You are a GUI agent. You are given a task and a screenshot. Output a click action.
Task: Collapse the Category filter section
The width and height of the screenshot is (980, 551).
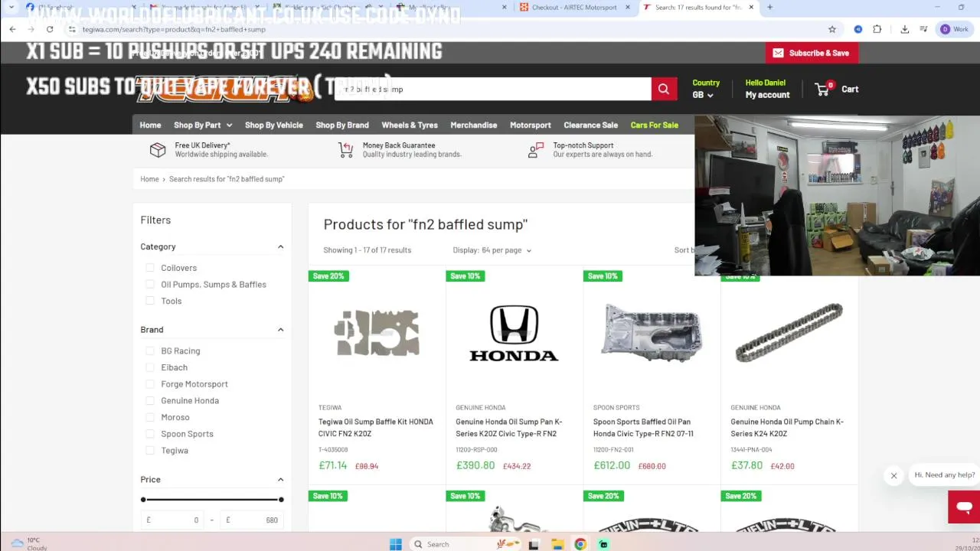[x=280, y=246]
